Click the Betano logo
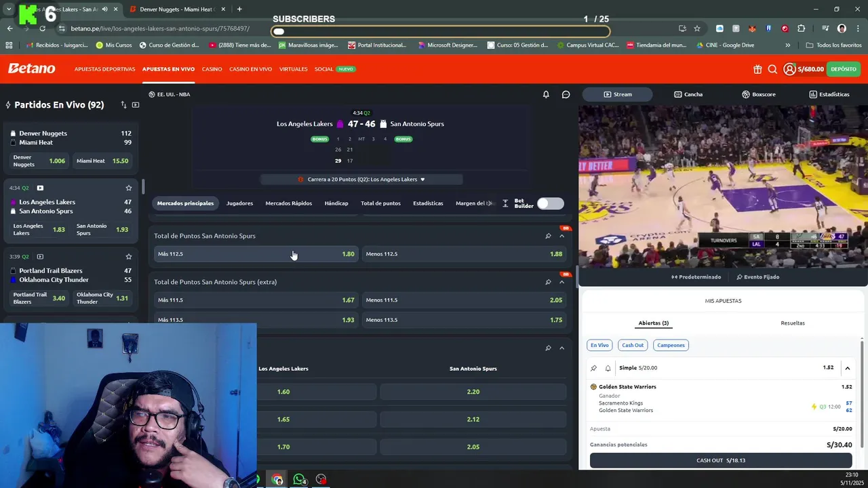 (x=31, y=68)
